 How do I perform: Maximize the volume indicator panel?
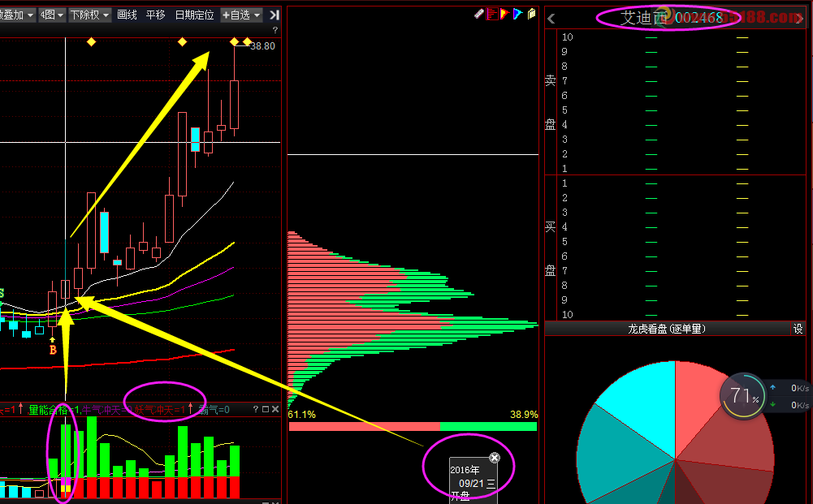click(x=266, y=409)
